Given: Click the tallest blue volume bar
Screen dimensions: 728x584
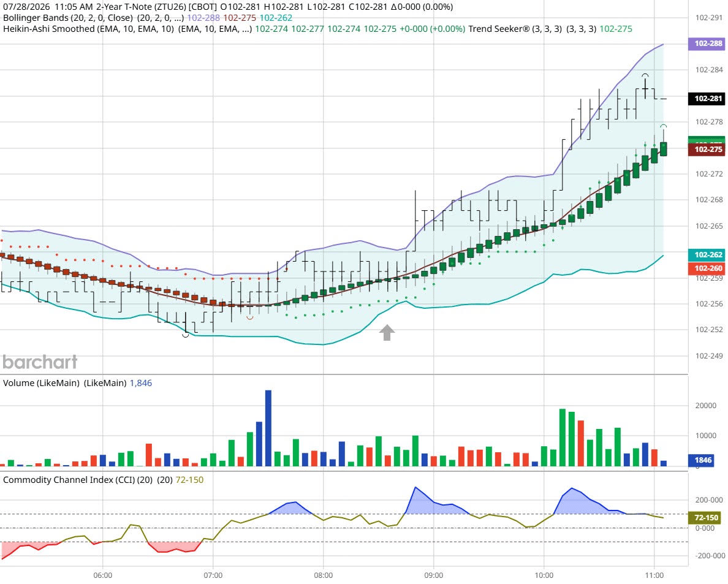Looking at the screenshot, I should [x=268, y=428].
